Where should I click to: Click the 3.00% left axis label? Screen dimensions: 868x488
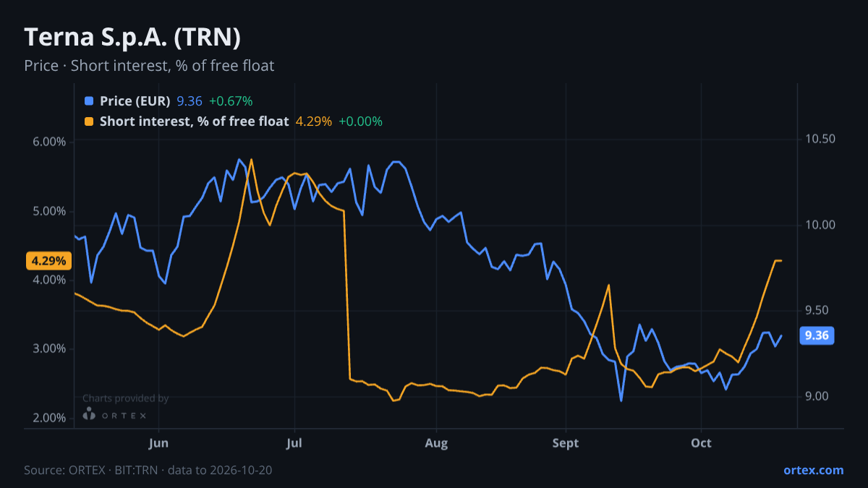pyautogui.click(x=49, y=348)
